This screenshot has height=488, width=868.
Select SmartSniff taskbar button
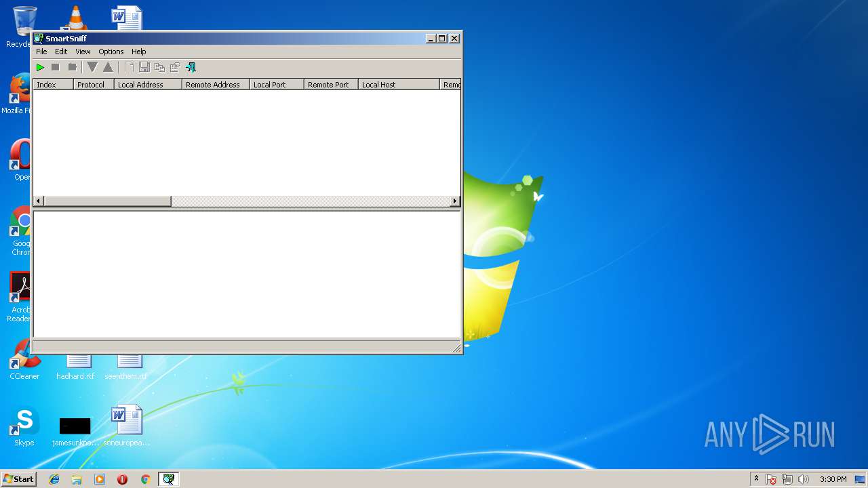pos(168,479)
